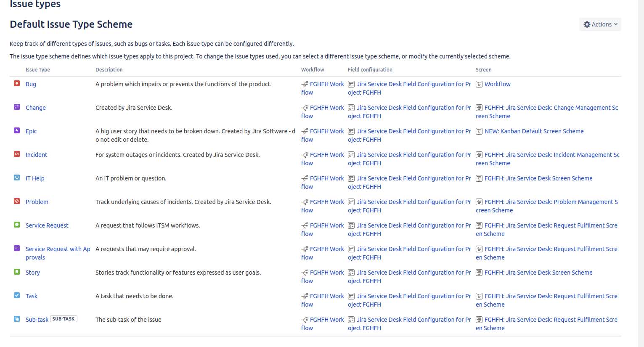Screen dimensions: 644x347
Task: Open the FGHFH Workflow link in the Sub-task row
Action: [x=323, y=324]
